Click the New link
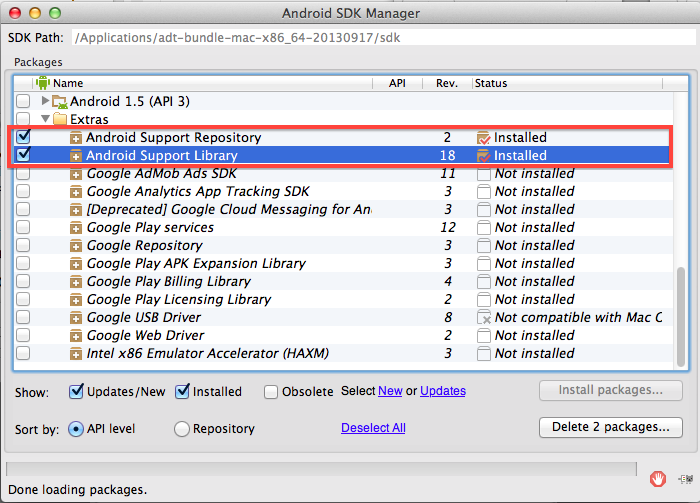This screenshot has height=503, width=700. click(390, 391)
